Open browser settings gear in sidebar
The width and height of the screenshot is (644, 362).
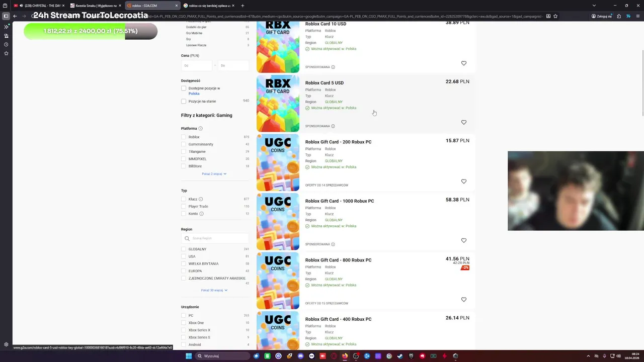(6, 345)
